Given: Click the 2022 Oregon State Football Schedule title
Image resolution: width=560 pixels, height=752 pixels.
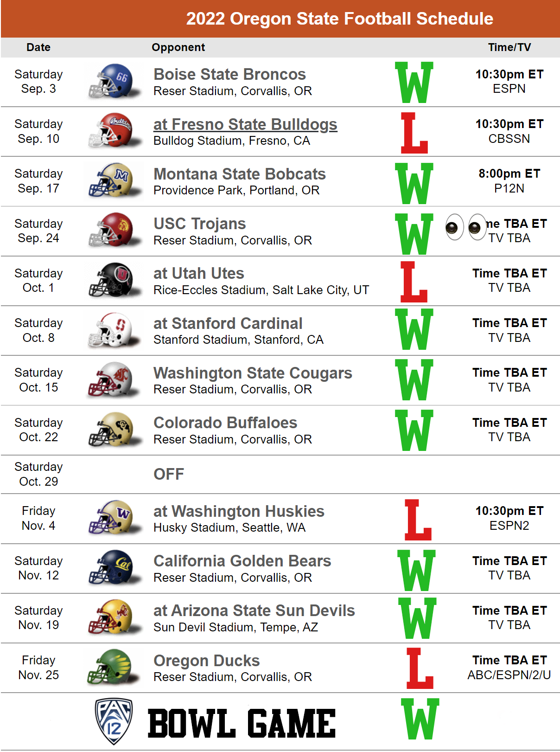Looking at the screenshot, I should 339,19.
